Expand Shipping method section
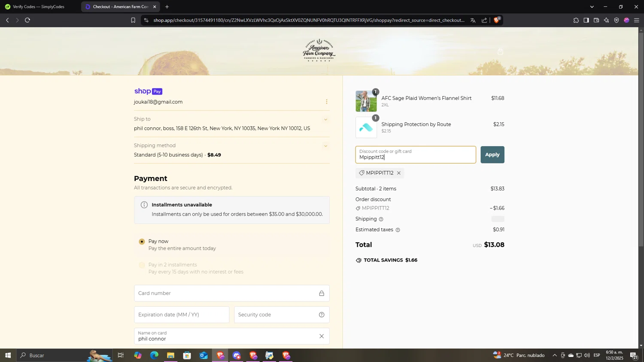The image size is (644, 362). tap(325, 146)
